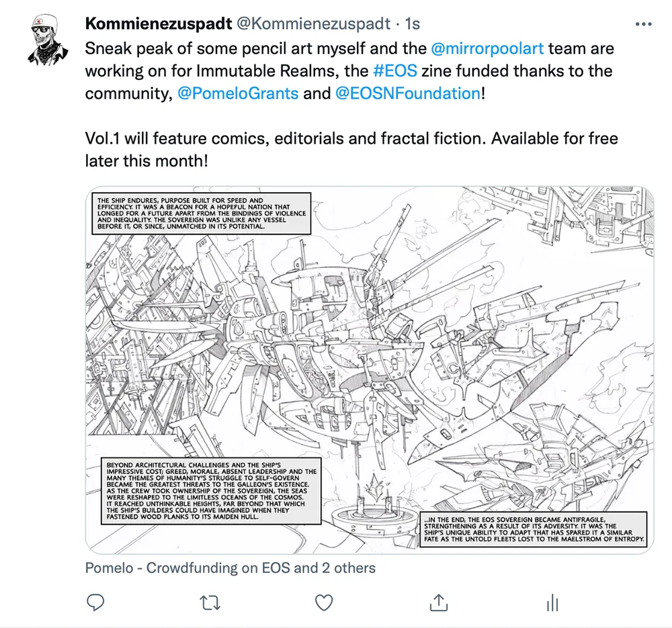
Task: Click the 'In the end, the EOS Sovereign' caption
Action: tap(534, 529)
